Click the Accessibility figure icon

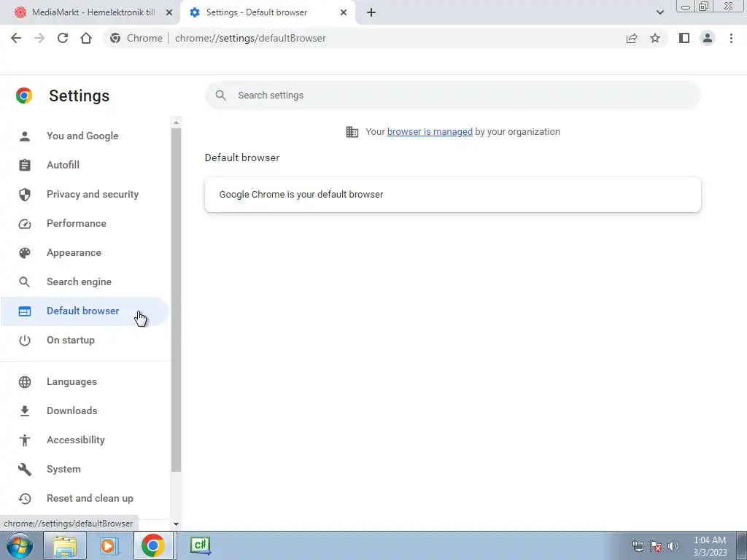pos(25,440)
